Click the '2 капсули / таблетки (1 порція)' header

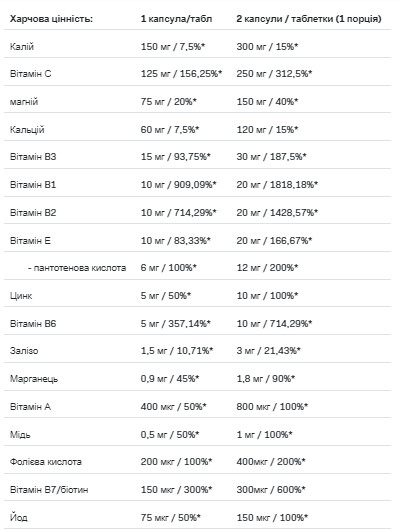(x=309, y=19)
